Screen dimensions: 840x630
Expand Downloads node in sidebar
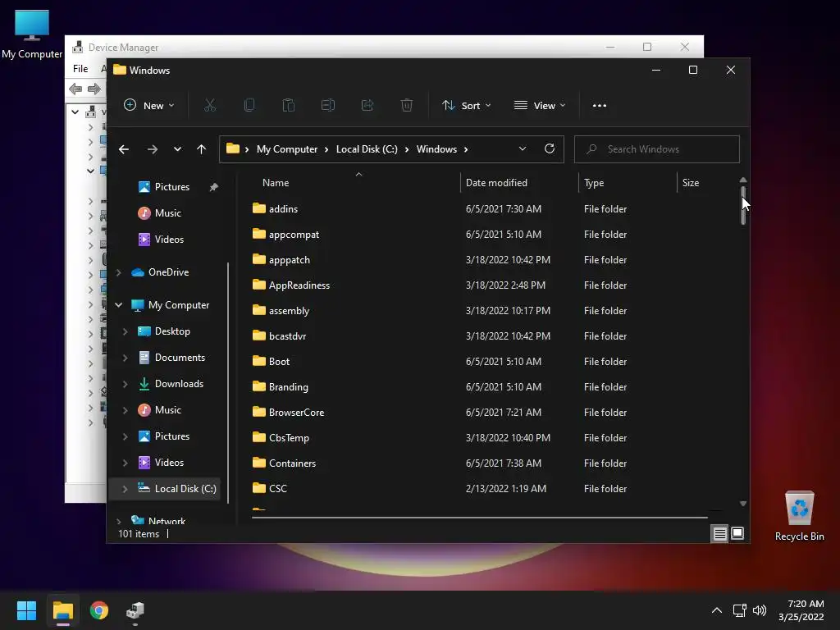126,384
